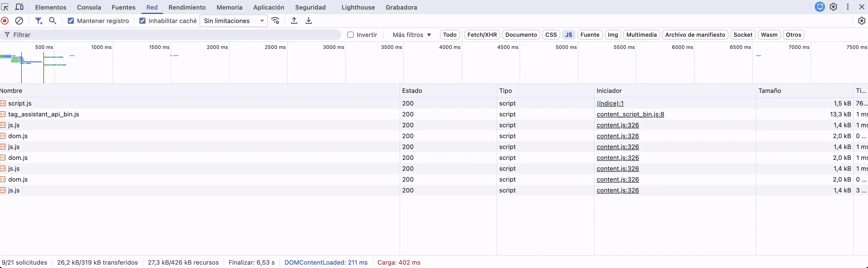Image resolution: width=868 pixels, height=268 pixels.
Task: Open the DevTools settings gear
Action: (x=833, y=7)
